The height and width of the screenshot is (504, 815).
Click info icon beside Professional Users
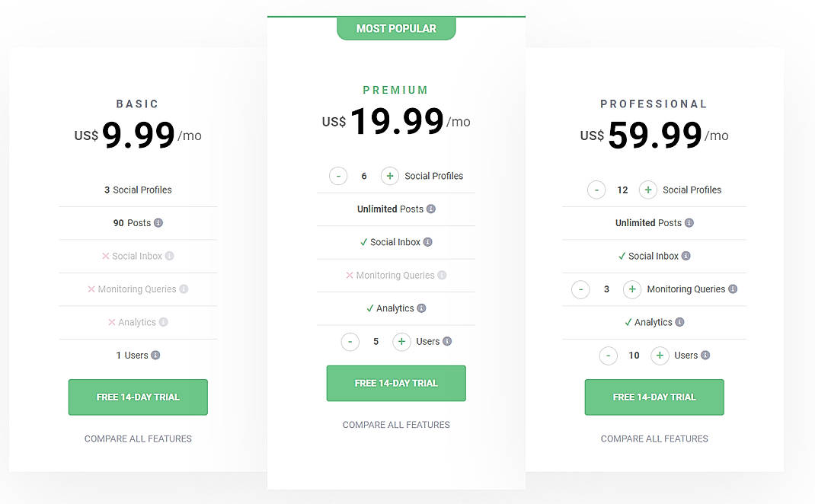point(705,356)
